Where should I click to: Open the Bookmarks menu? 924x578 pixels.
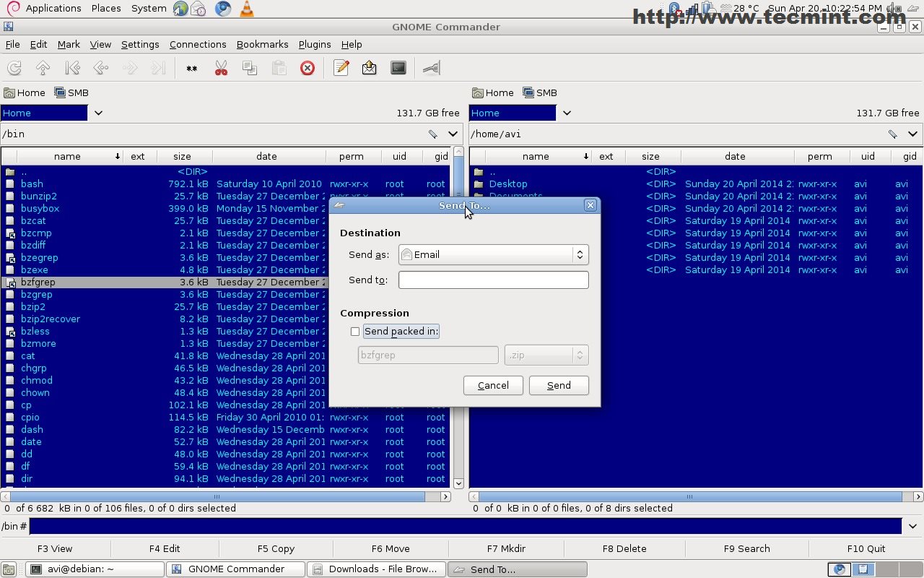[261, 44]
